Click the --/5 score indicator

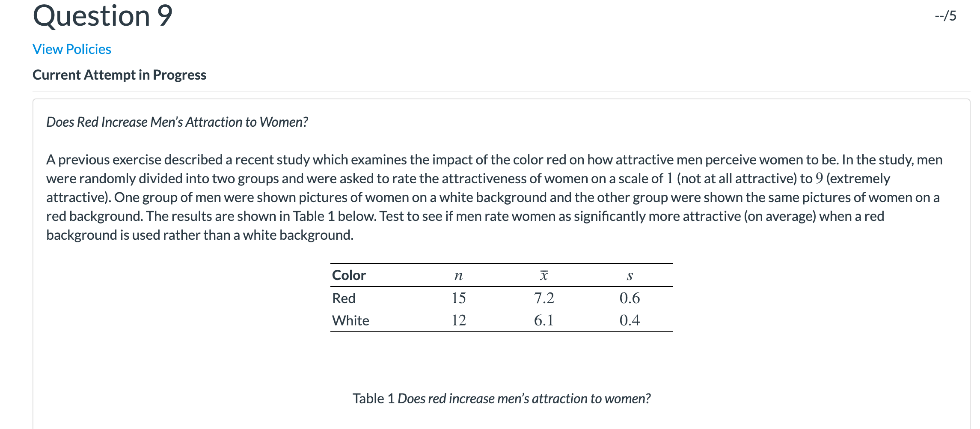[x=946, y=16]
